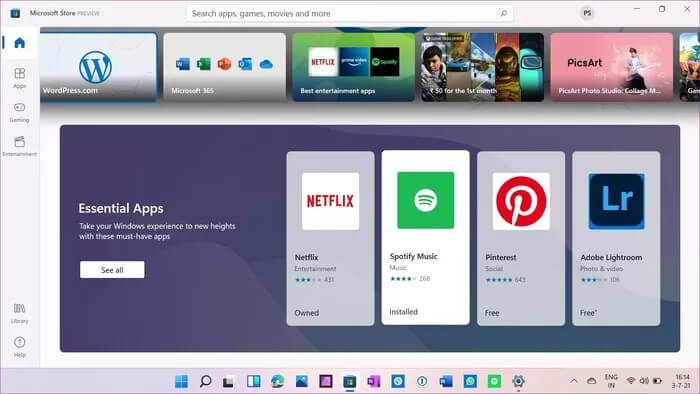Open the Adobe Lightroom app logo

click(617, 201)
